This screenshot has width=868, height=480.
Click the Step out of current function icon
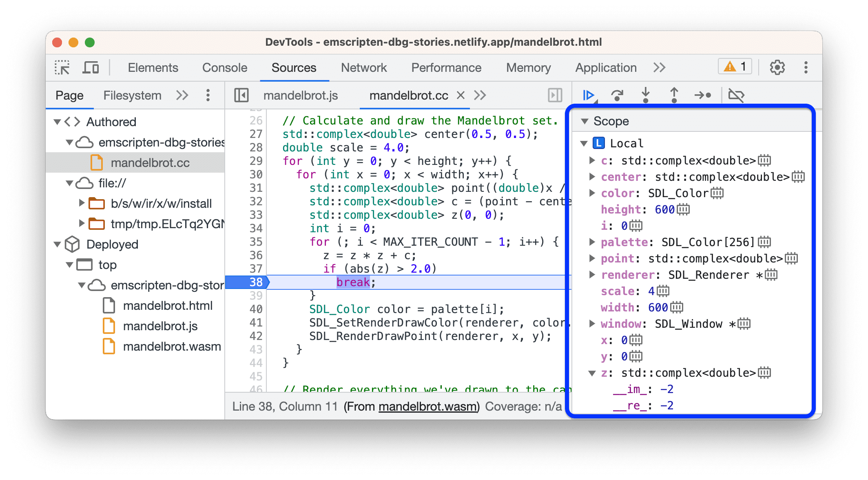pos(673,96)
